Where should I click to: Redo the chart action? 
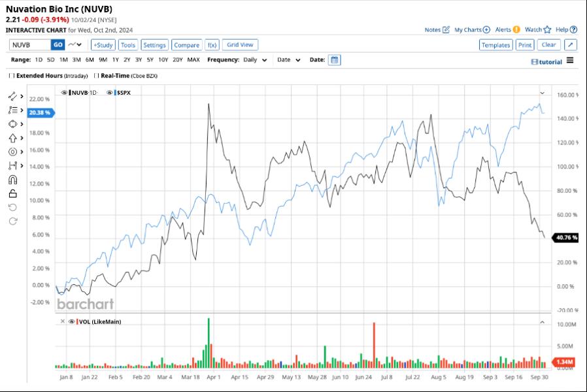(12, 221)
